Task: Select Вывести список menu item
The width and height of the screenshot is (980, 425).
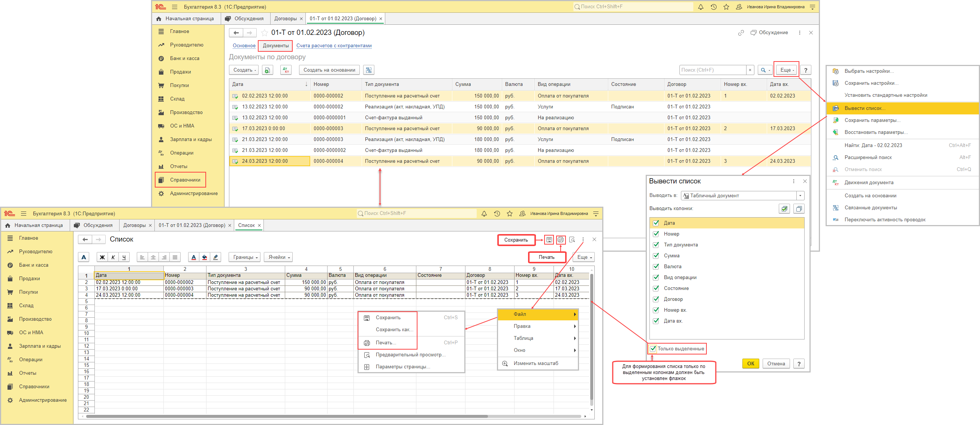Action: (902, 108)
